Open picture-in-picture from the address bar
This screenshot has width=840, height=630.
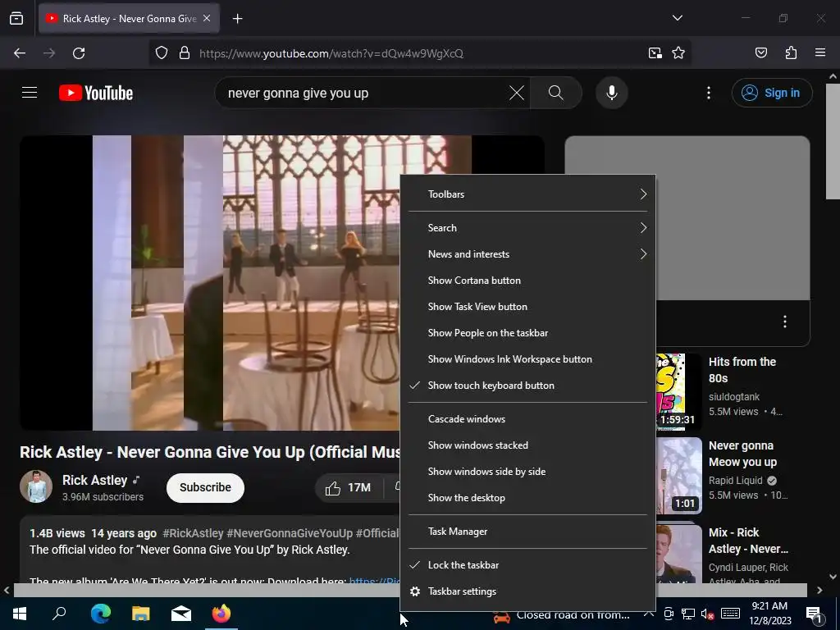click(x=655, y=53)
